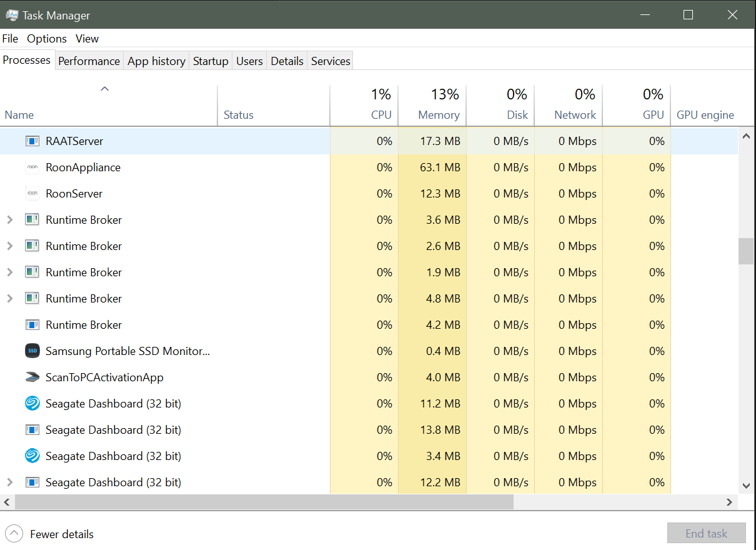This screenshot has width=756, height=550.
Task: Sort by the Disk column header
Action: point(500,106)
